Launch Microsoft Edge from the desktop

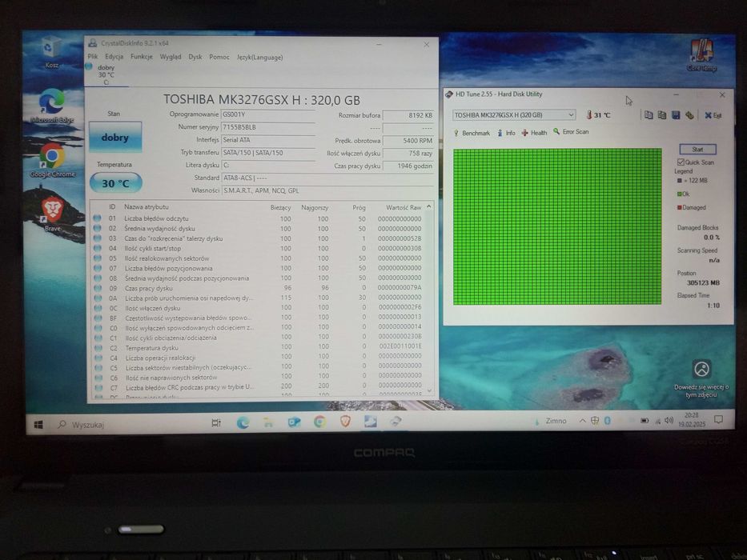pos(52,106)
